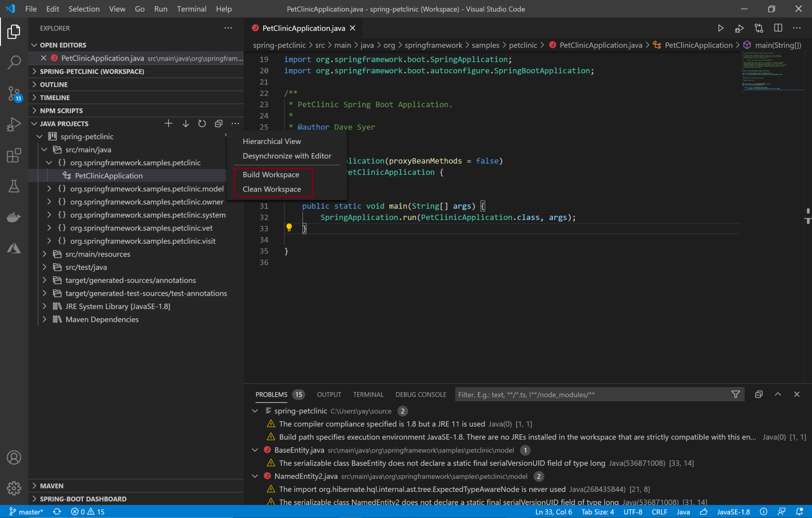The width and height of the screenshot is (812, 518).
Task: Click the collapse all icon in Java Projects
Action: point(218,123)
